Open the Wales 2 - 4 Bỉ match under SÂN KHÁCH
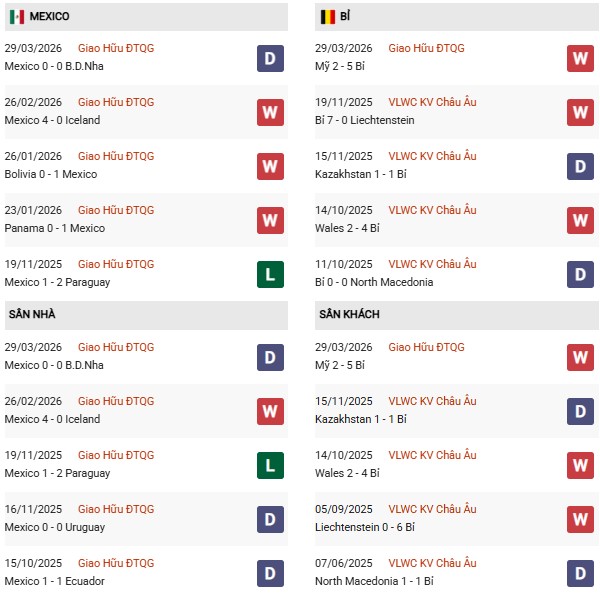Image resolution: width=600 pixels, height=594 pixels. [350, 473]
